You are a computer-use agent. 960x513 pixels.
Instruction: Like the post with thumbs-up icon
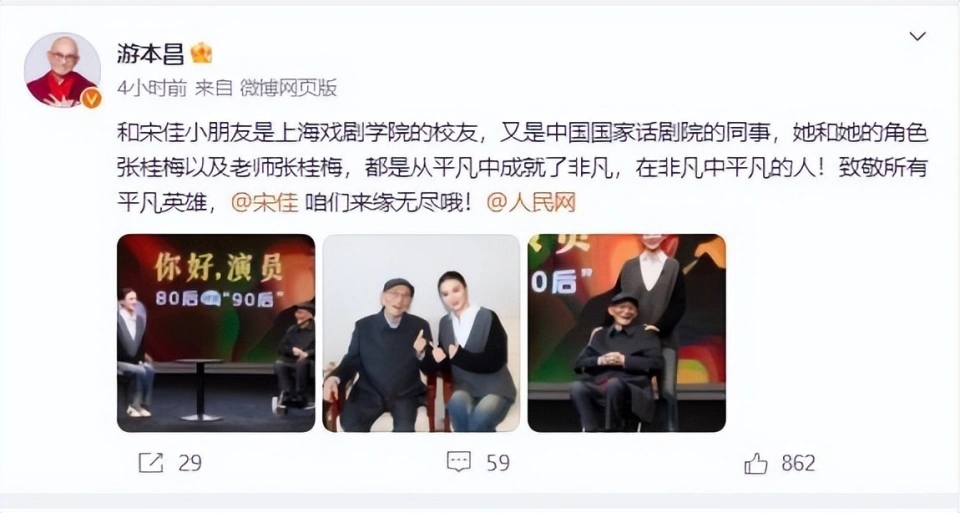(756, 463)
